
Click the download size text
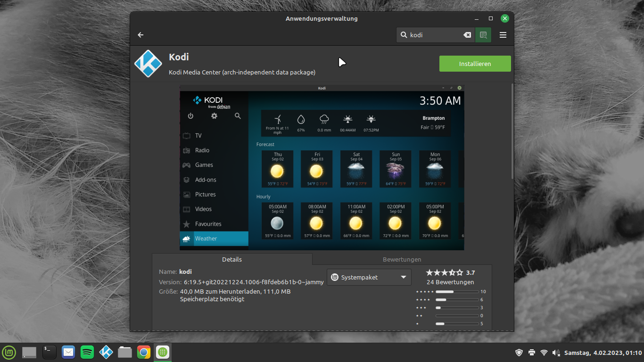[235, 295]
